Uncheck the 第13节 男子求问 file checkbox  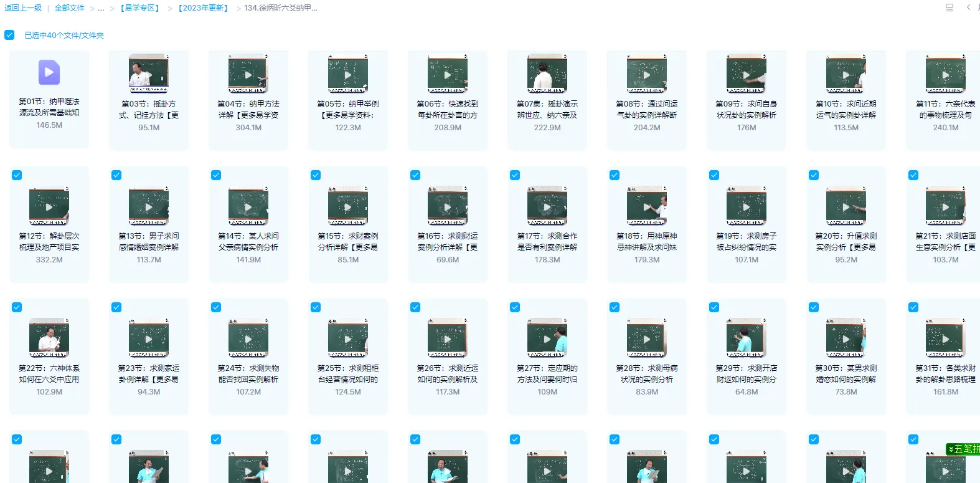116,175
